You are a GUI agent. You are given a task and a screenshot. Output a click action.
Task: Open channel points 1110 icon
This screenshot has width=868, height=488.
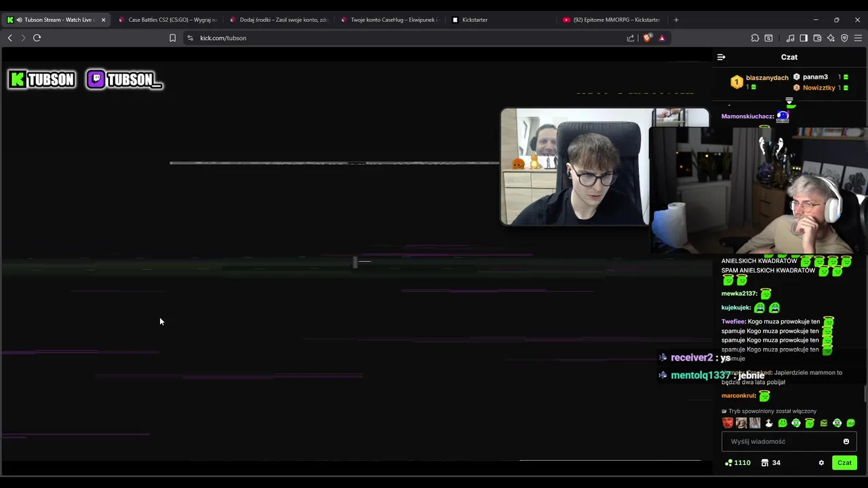pos(738,463)
